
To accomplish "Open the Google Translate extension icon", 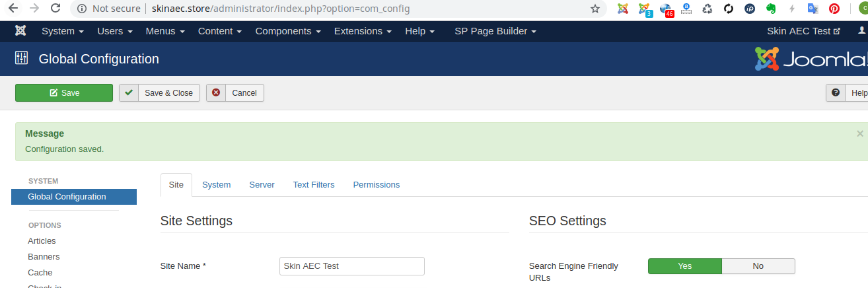I will click(813, 9).
